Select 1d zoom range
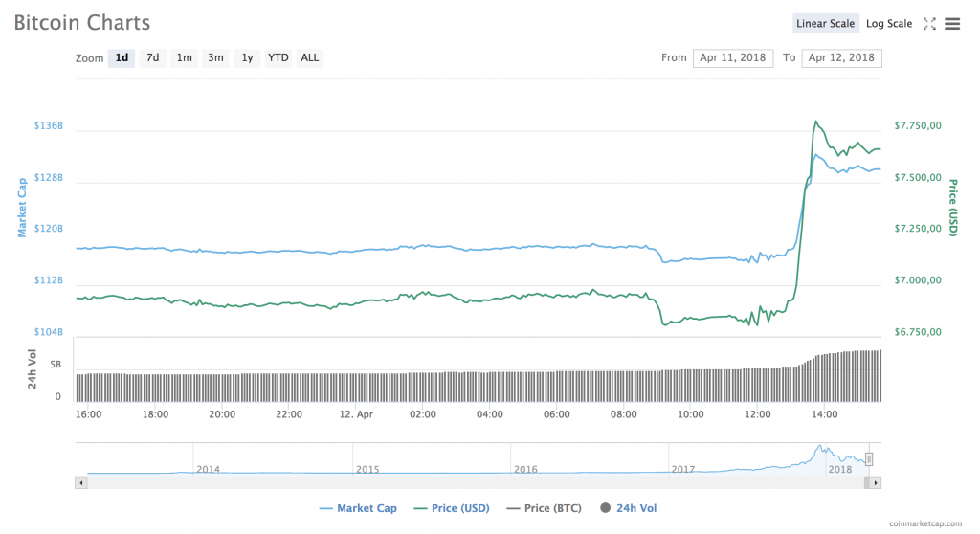The height and width of the screenshot is (534, 980). 122,58
